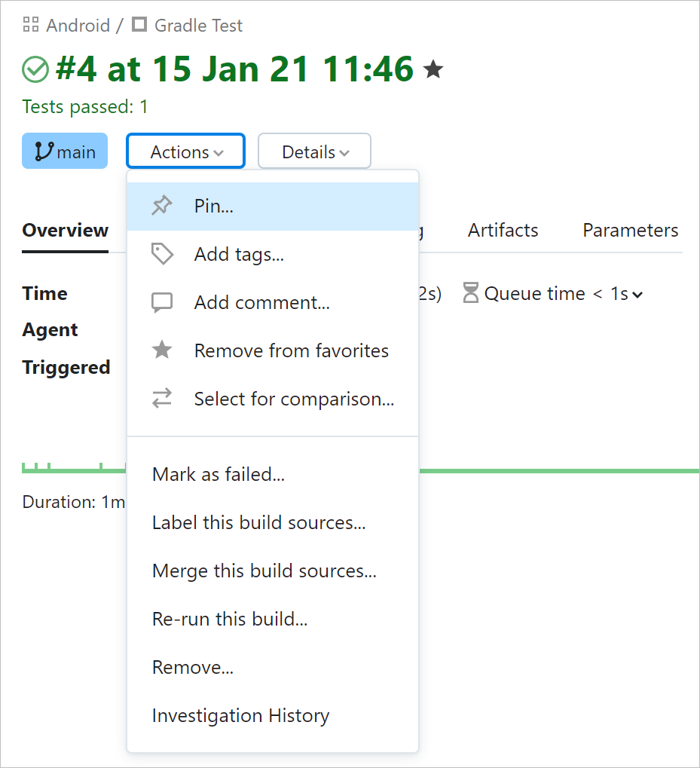700x768 pixels.
Task: Click the comparison arrows icon in Actions menu
Action: point(162,399)
